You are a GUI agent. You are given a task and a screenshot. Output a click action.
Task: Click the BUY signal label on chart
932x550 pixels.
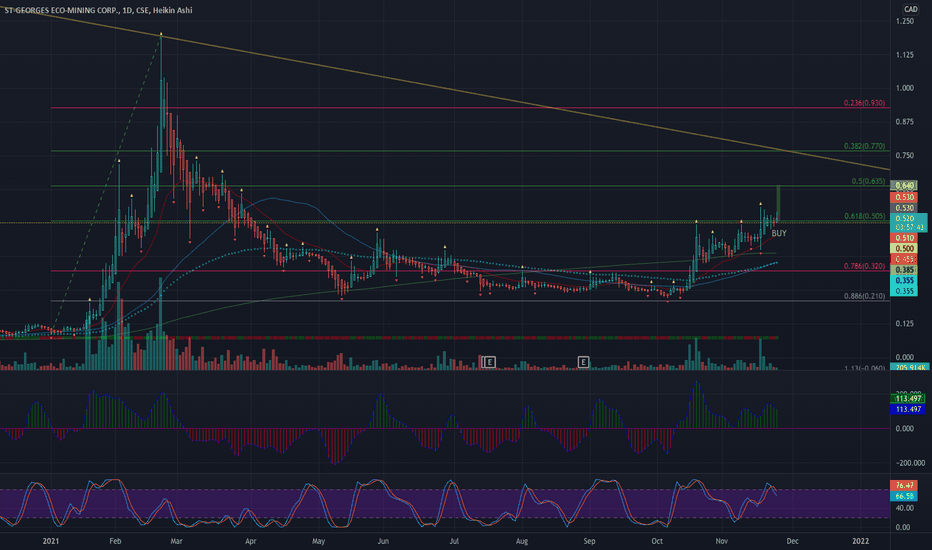coord(779,234)
